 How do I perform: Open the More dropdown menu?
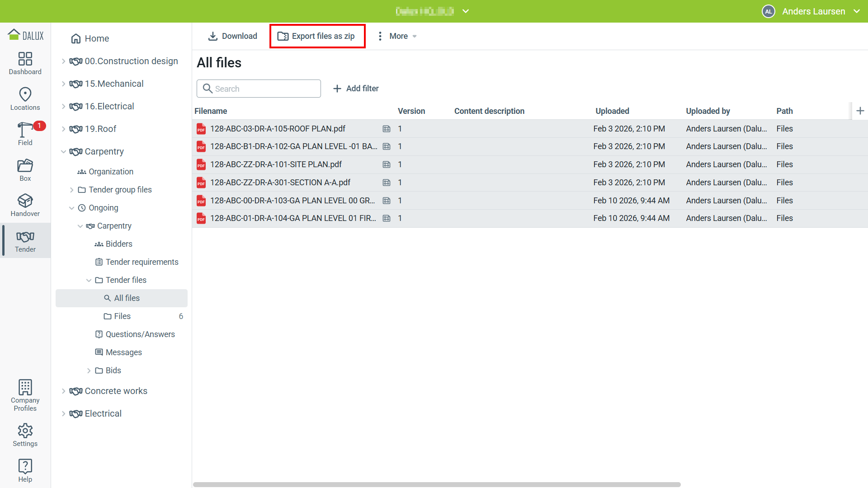click(397, 36)
